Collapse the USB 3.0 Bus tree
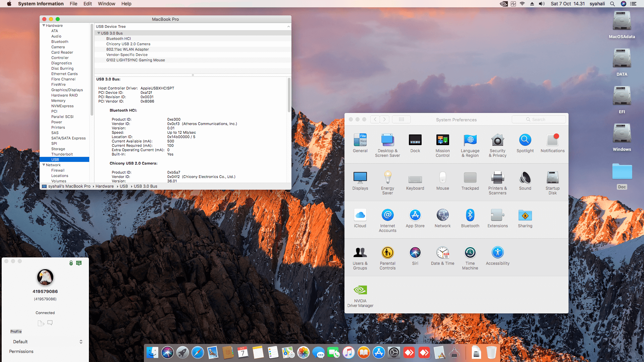 (99, 33)
